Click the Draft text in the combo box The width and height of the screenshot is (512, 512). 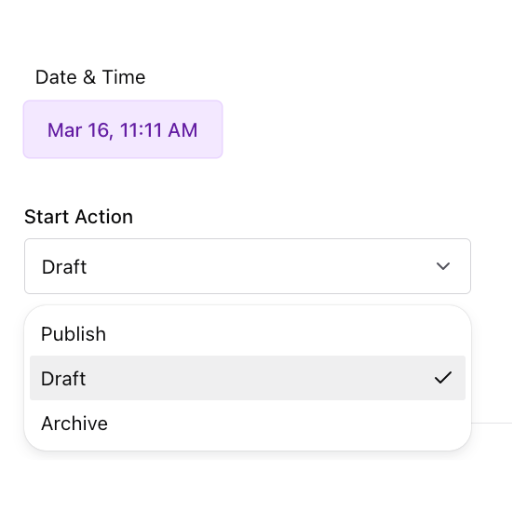pos(64,267)
